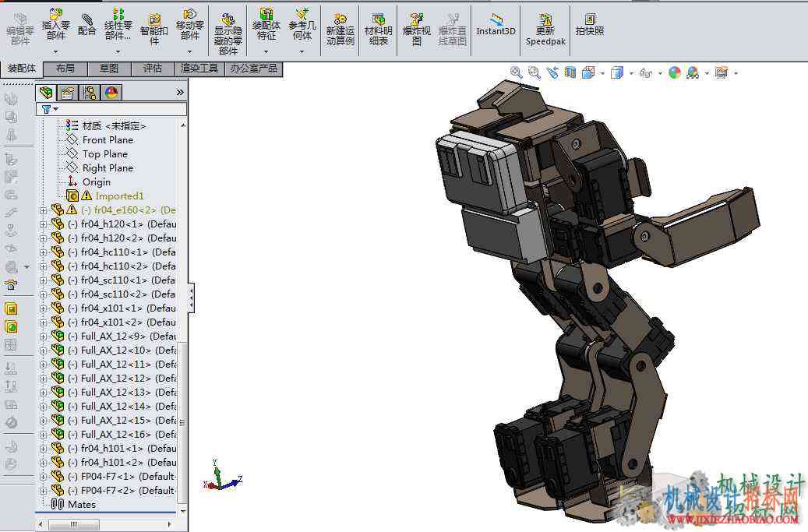Expand the fr04_h120<1> component
This screenshot has height=532, width=808.
coord(44,224)
